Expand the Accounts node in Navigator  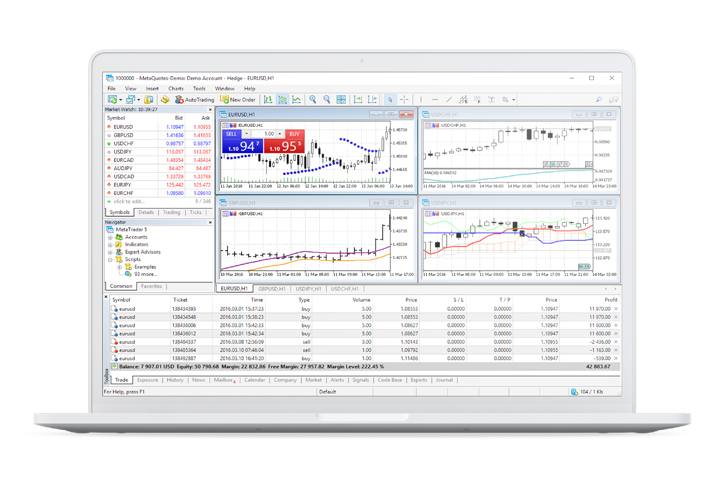pos(110,237)
